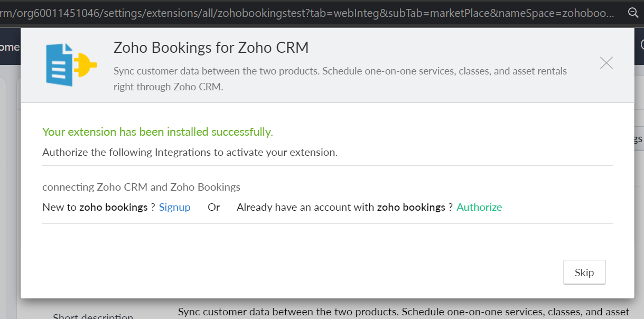Click the cut-off button at the right edge
644x319 pixels.
pyautogui.click(x=638, y=139)
